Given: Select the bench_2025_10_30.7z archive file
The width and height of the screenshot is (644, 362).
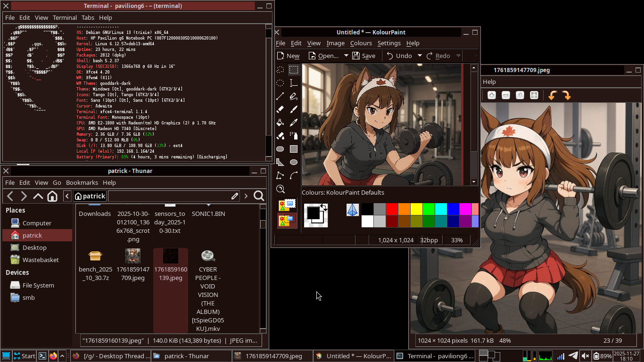Looking at the screenshot, I should [95, 264].
